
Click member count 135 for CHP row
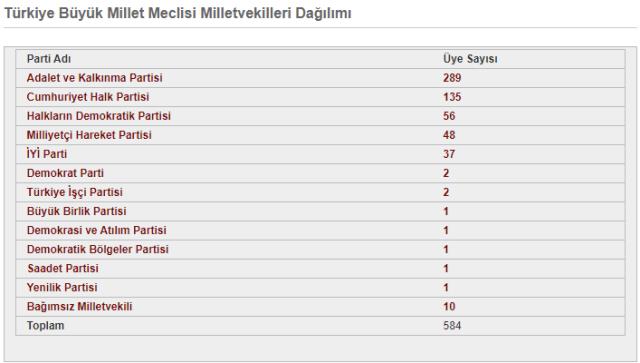[452, 97]
